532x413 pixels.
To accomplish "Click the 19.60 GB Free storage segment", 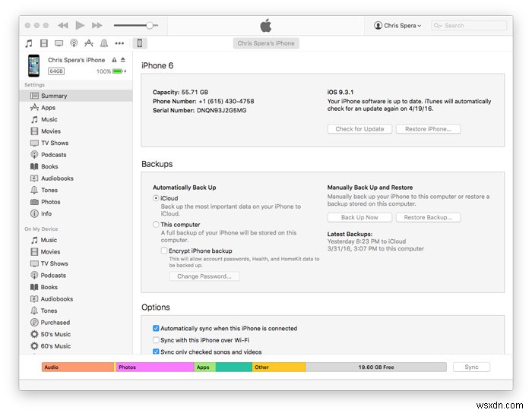I will pos(376,367).
